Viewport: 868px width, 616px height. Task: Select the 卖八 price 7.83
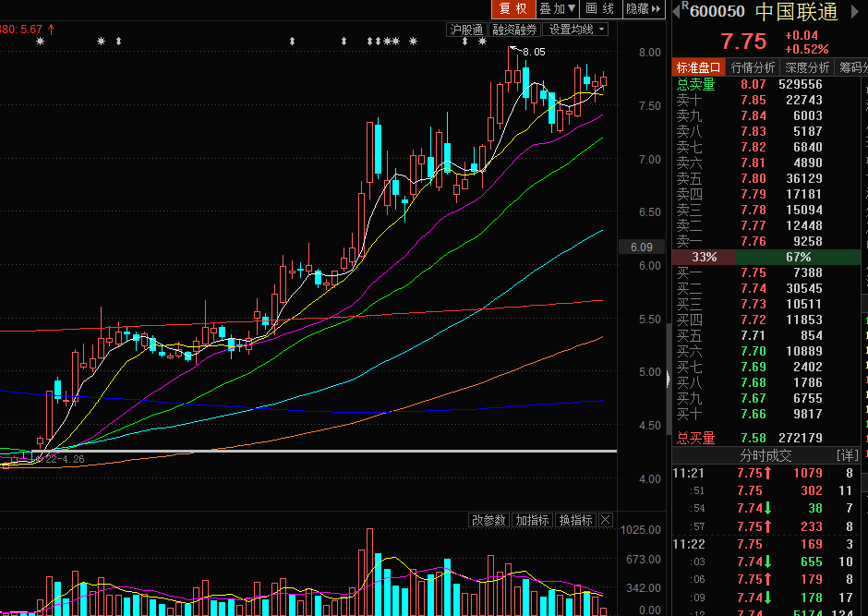point(753,132)
